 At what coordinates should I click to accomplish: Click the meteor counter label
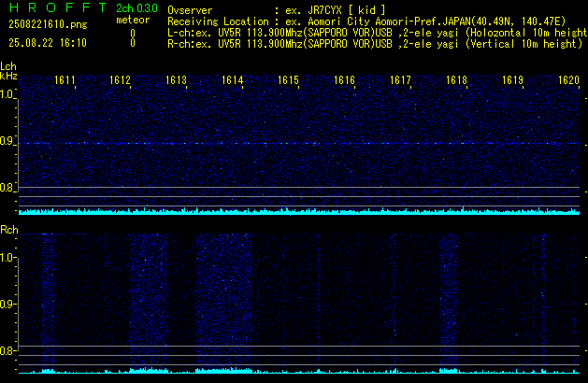[x=133, y=20]
